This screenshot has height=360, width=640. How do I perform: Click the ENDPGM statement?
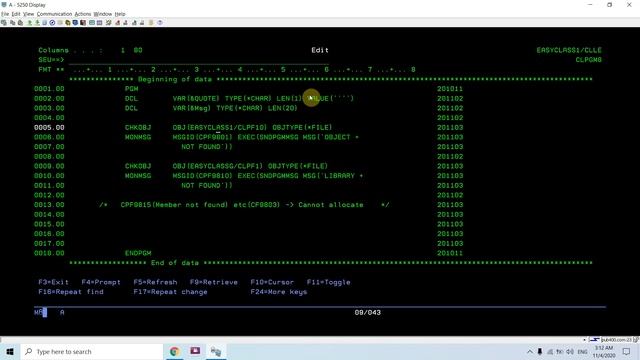(x=138, y=253)
